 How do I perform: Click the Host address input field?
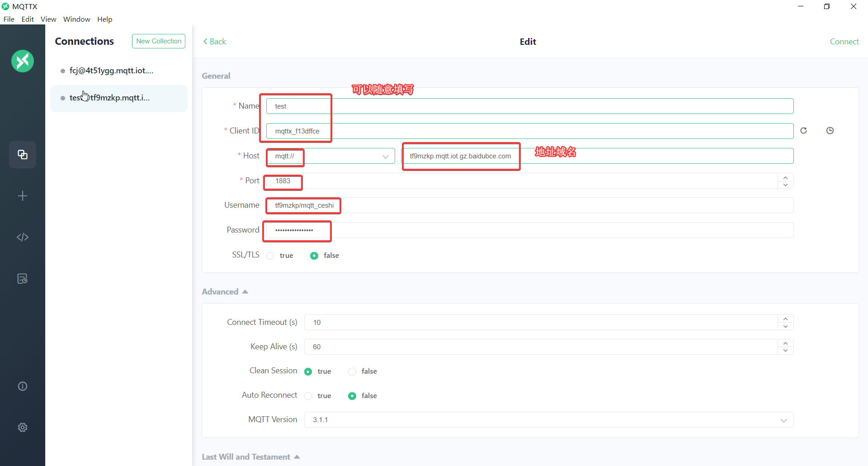pos(597,156)
